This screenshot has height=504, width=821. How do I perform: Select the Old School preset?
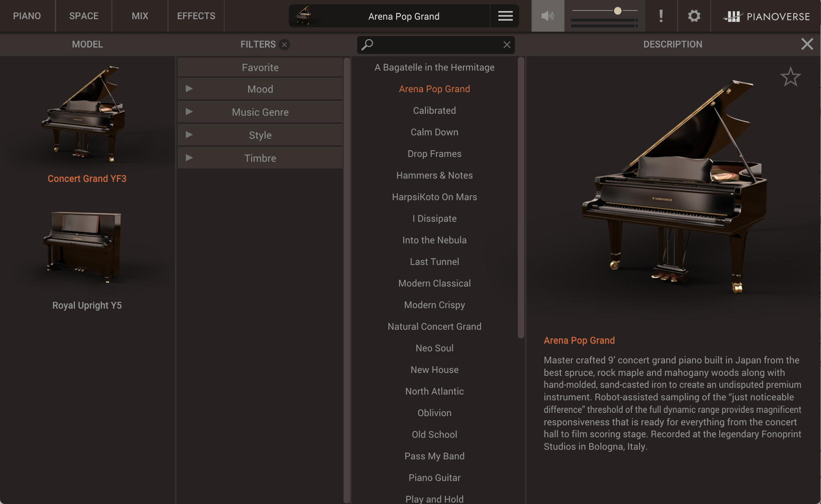435,434
